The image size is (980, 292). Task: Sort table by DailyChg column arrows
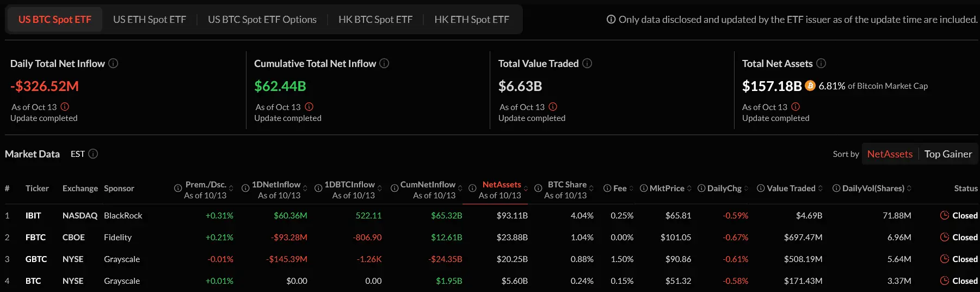click(x=746, y=188)
